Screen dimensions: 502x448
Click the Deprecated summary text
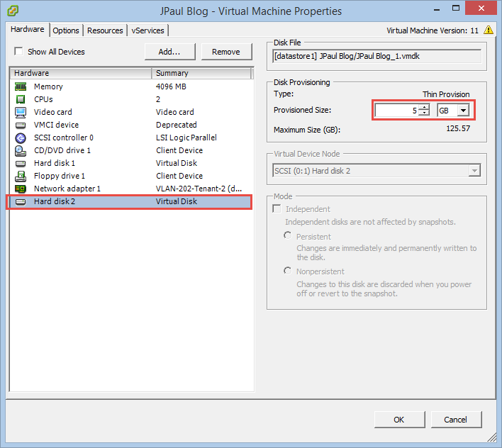click(177, 125)
